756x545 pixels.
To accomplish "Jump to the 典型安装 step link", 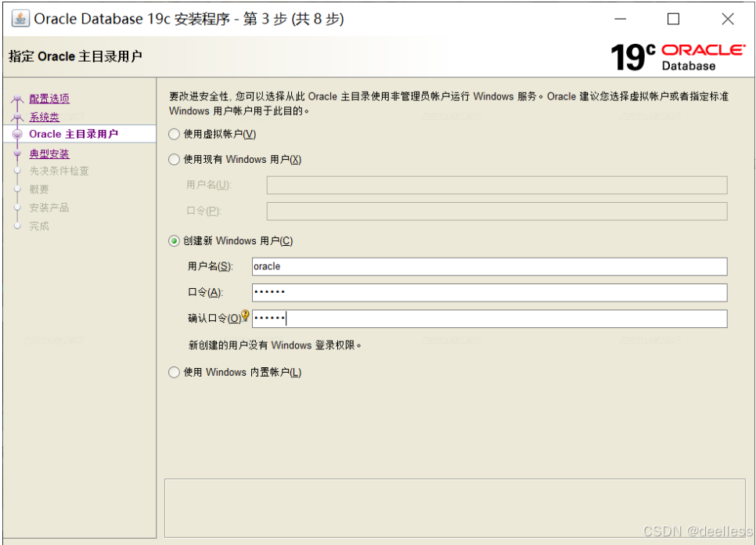I will (49, 153).
